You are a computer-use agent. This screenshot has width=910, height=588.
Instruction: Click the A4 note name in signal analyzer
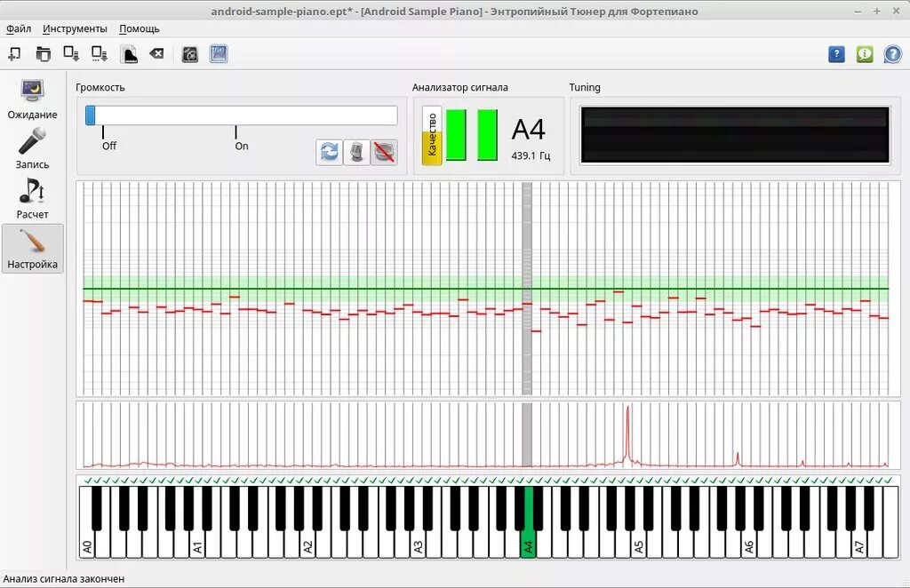tap(528, 130)
